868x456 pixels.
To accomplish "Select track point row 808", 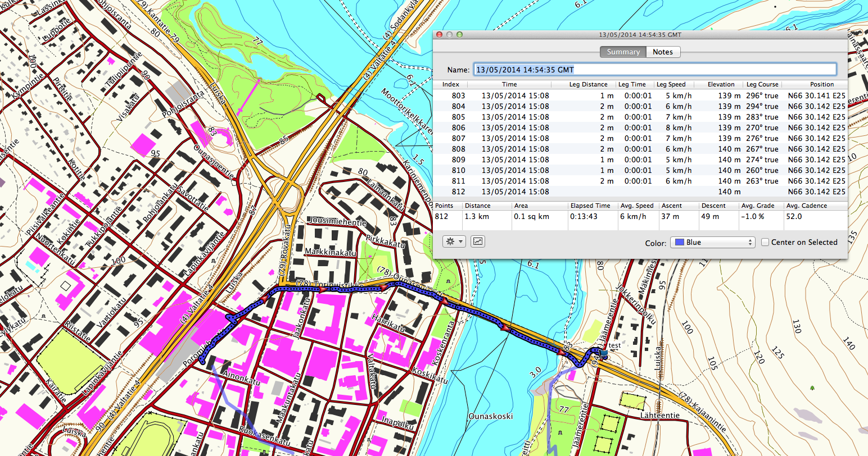I will tap(640, 149).
